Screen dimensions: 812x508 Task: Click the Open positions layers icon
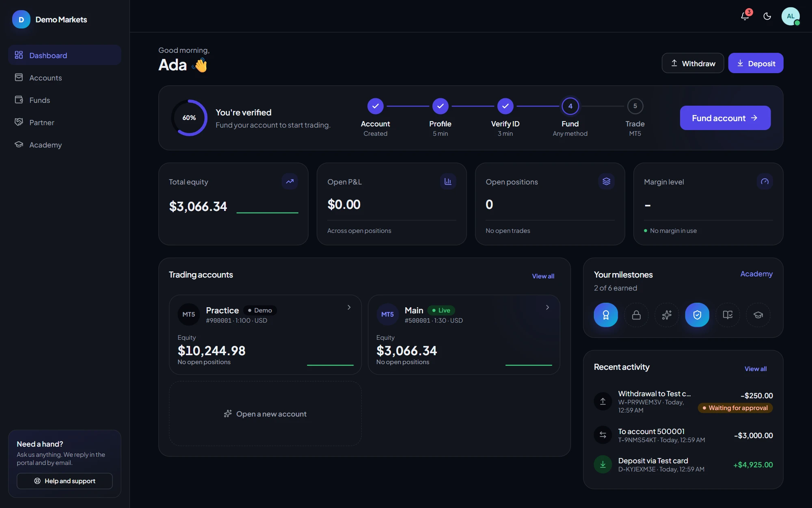(607, 181)
